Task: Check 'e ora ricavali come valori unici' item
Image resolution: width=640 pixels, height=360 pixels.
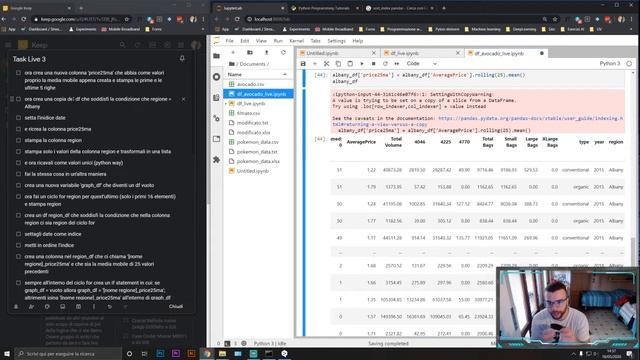Action: pyautogui.click(x=18, y=163)
